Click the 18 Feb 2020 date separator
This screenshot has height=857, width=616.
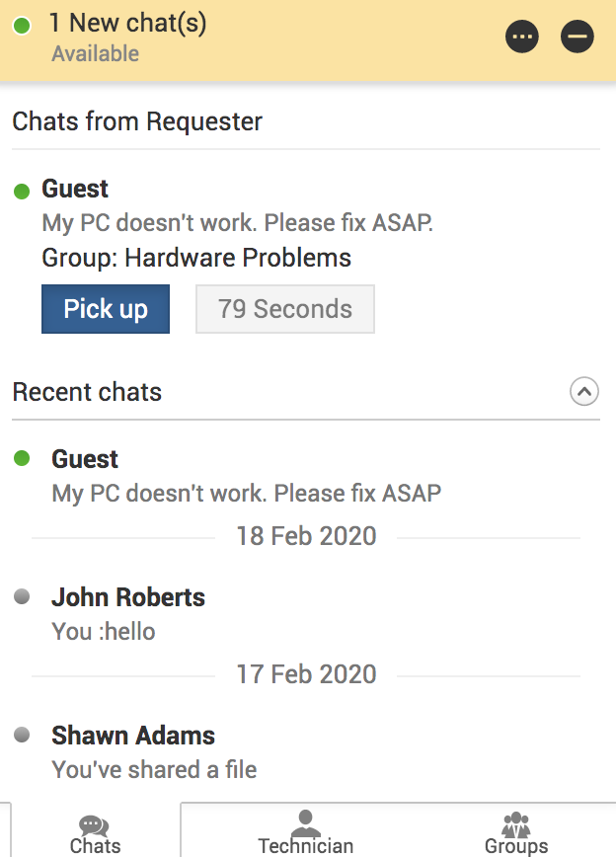click(x=307, y=535)
